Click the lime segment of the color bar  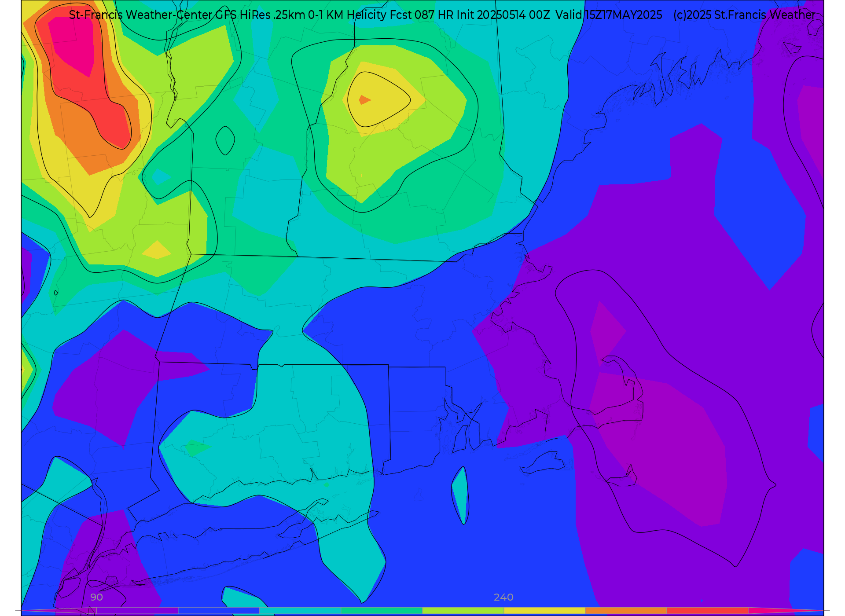(463, 610)
